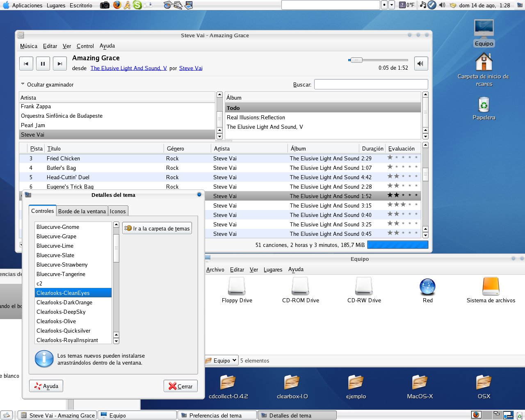This screenshot has height=420, width=525.
Task: Switch to the Borde de la ventana tab
Action: point(82,211)
